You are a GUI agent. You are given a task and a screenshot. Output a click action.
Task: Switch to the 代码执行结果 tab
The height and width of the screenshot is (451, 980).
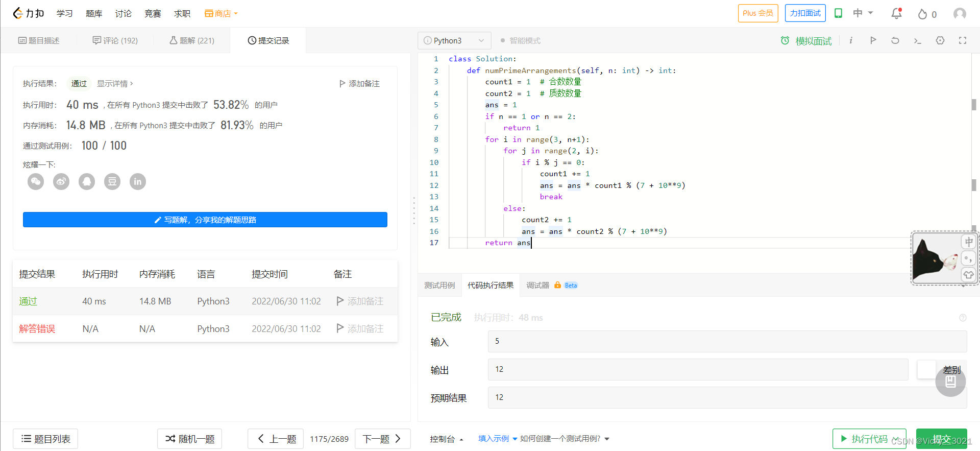coord(491,285)
